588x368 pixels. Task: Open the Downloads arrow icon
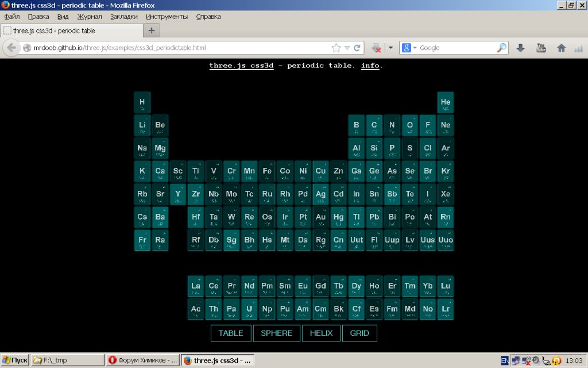click(x=521, y=48)
